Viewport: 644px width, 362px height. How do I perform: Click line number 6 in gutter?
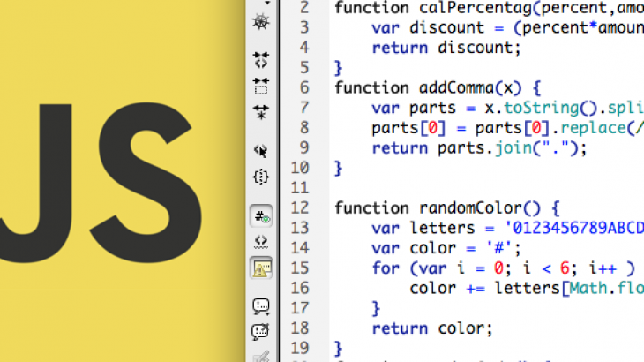pyautogui.click(x=304, y=87)
